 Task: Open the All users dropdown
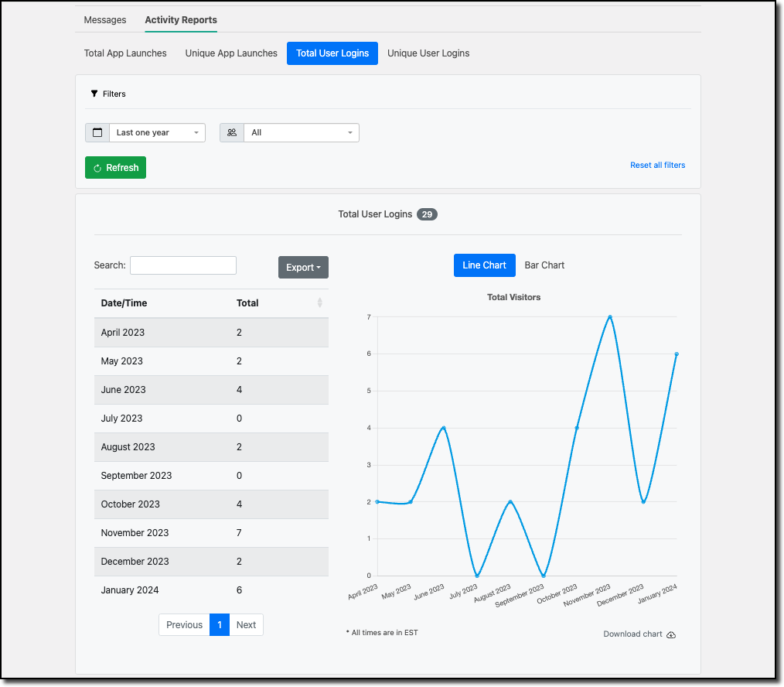coord(302,132)
